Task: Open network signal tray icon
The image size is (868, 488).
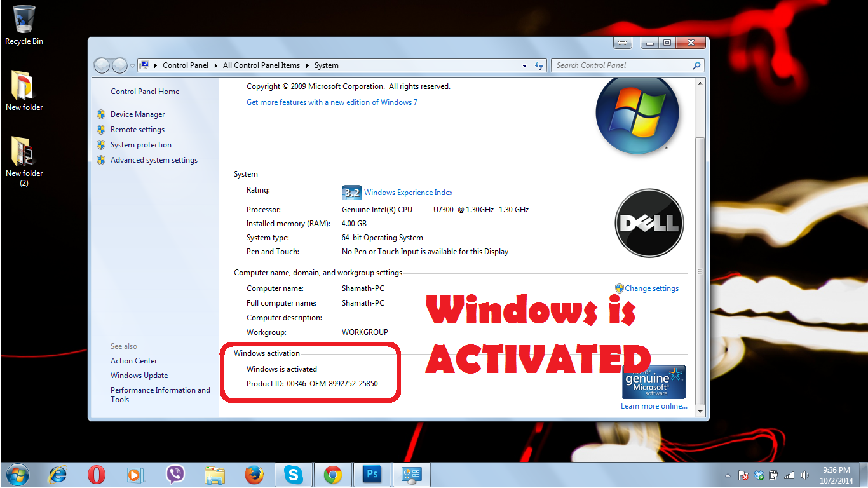Action: (789, 475)
